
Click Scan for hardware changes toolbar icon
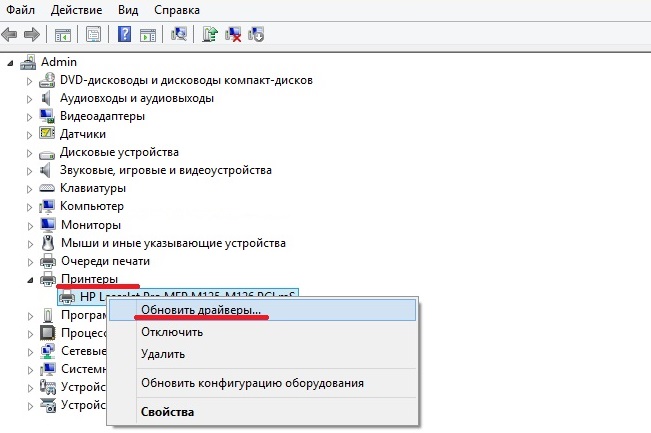(x=179, y=34)
